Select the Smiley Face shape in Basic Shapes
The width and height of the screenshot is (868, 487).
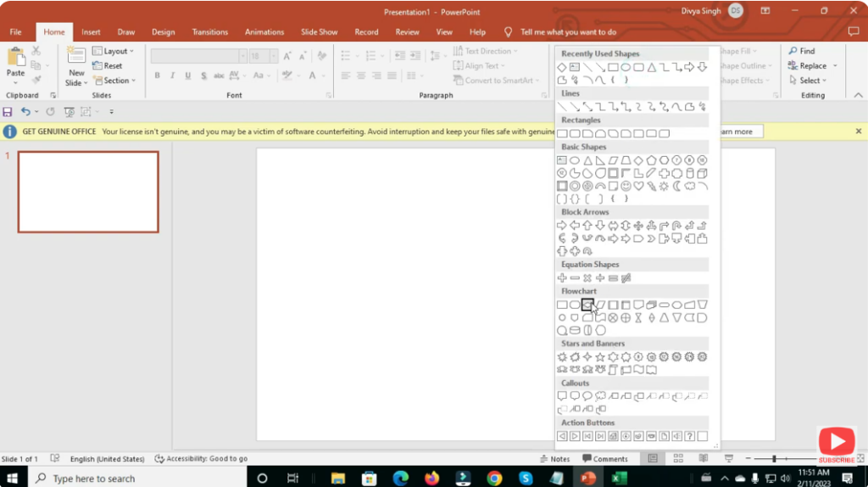(626, 186)
